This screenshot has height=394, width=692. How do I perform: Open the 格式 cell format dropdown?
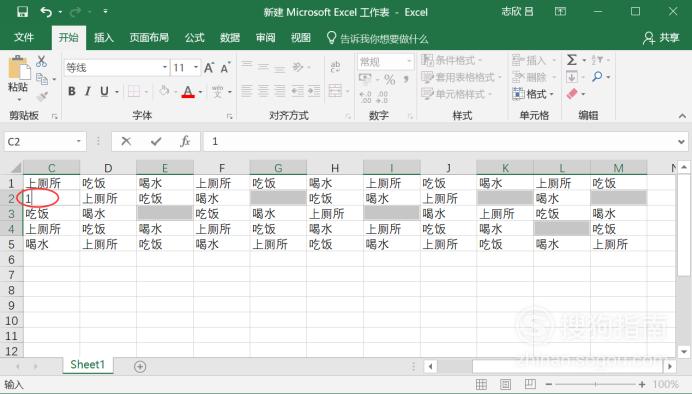(x=533, y=94)
